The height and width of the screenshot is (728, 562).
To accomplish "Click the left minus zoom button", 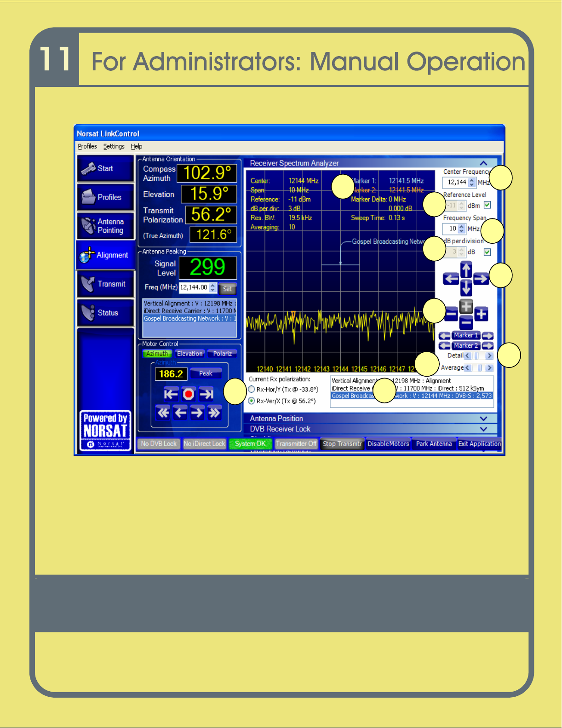I will (x=451, y=315).
